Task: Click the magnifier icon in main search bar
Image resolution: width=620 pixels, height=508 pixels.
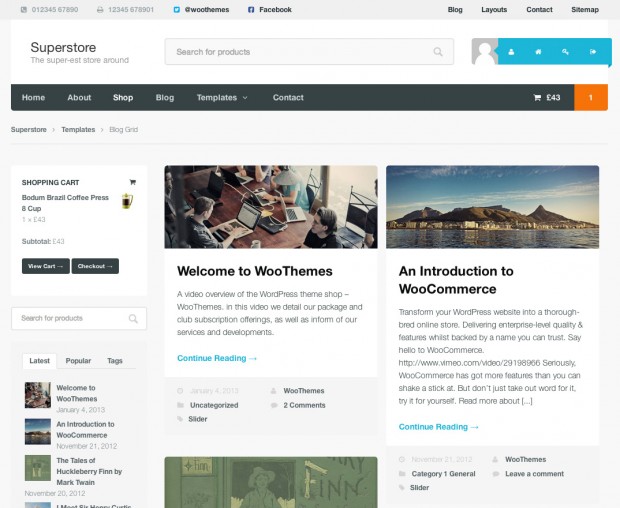Action: pos(438,52)
